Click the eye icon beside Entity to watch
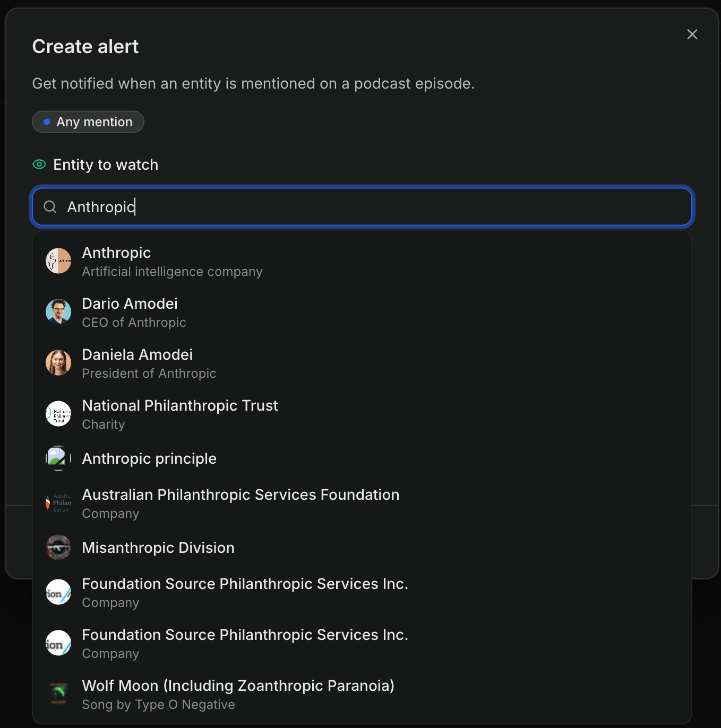 pyautogui.click(x=39, y=164)
